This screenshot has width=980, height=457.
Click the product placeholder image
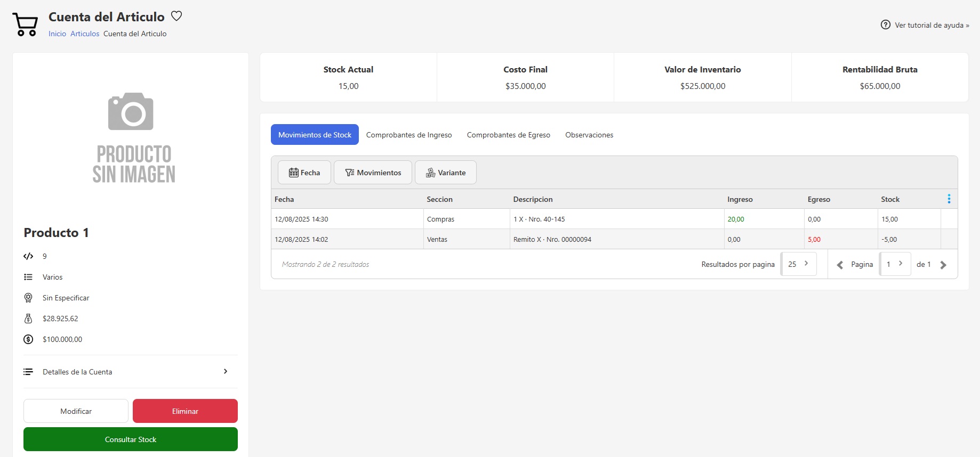[x=131, y=137]
